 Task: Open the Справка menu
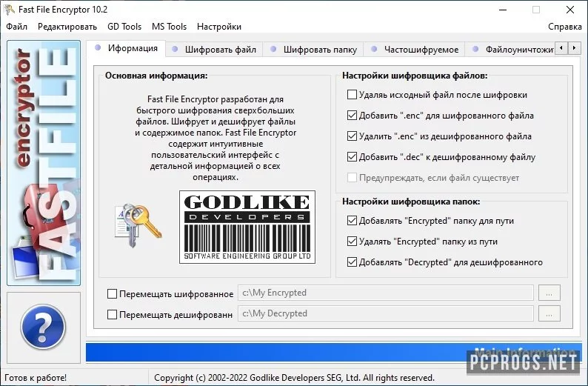pyautogui.click(x=565, y=27)
